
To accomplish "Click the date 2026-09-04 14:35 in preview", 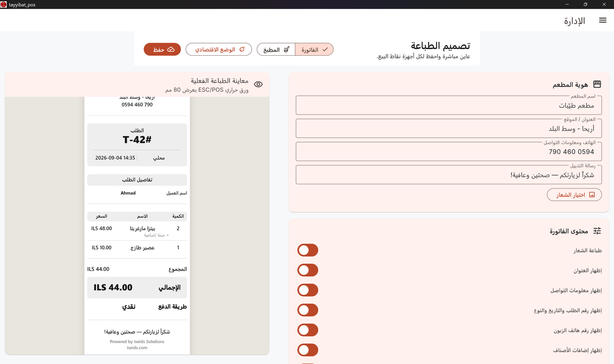I will (115, 158).
